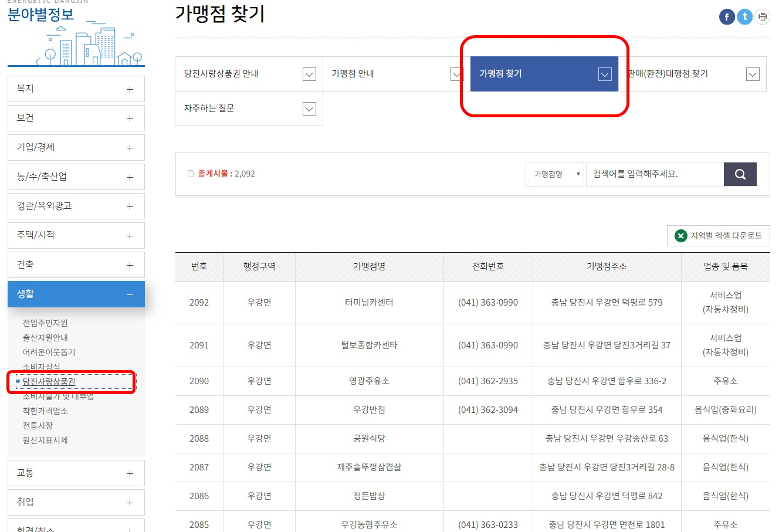This screenshot has height=532, width=779.
Task: Click the 번호 column header
Action: click(199, 267)
